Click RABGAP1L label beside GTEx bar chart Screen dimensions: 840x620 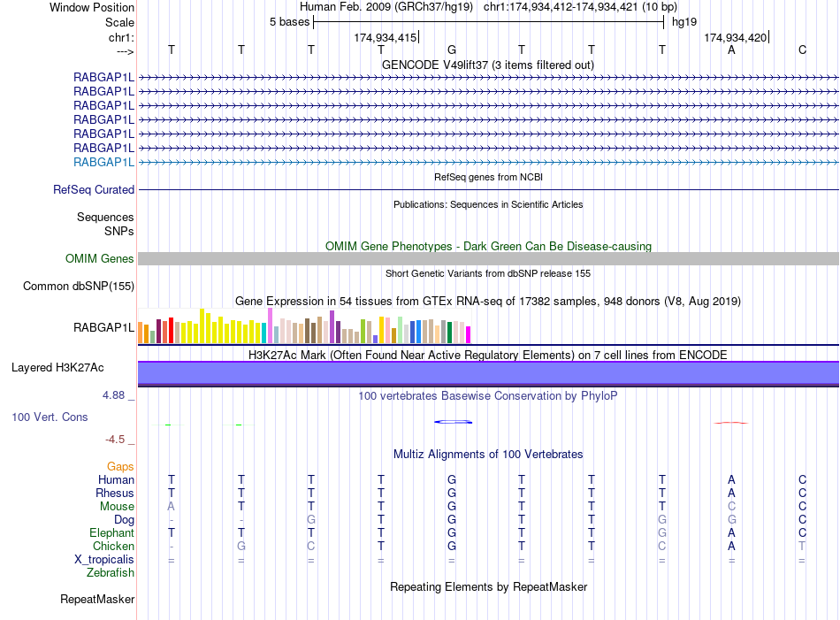(104, 327)
